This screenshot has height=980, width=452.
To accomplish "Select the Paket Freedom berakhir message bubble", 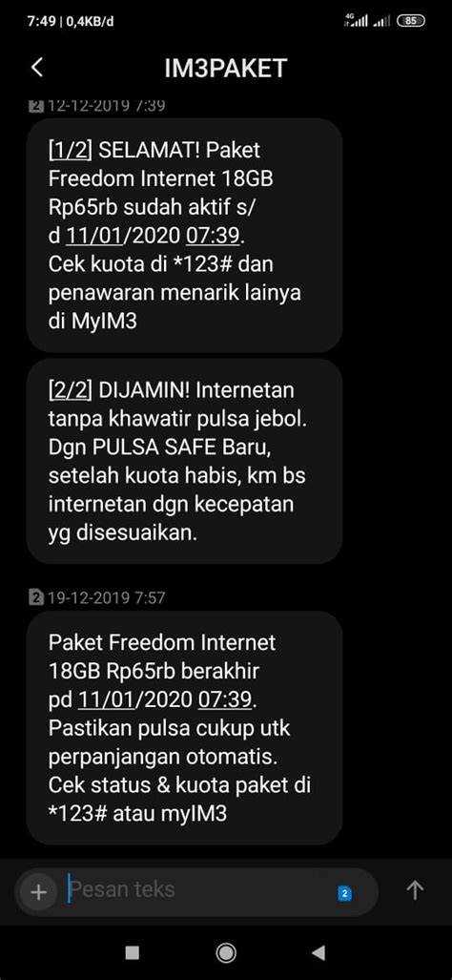I will tap(184, 727).
